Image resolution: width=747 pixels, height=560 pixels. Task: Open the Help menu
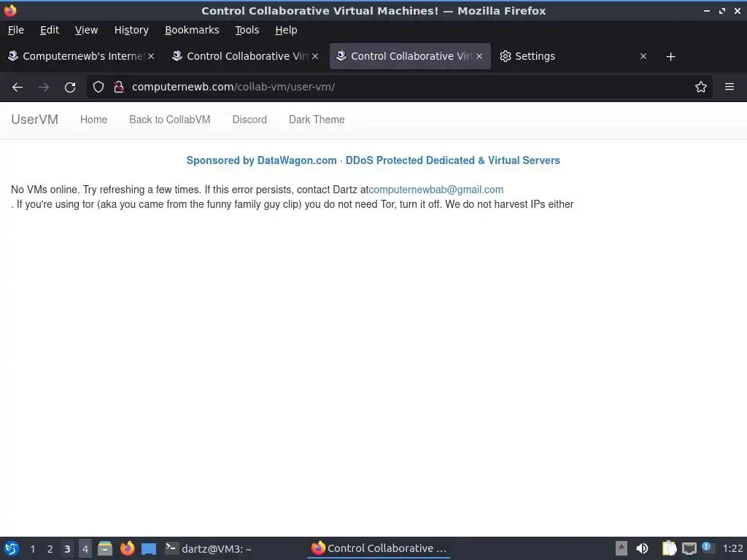pyautogui.click(x=286, y=30)
